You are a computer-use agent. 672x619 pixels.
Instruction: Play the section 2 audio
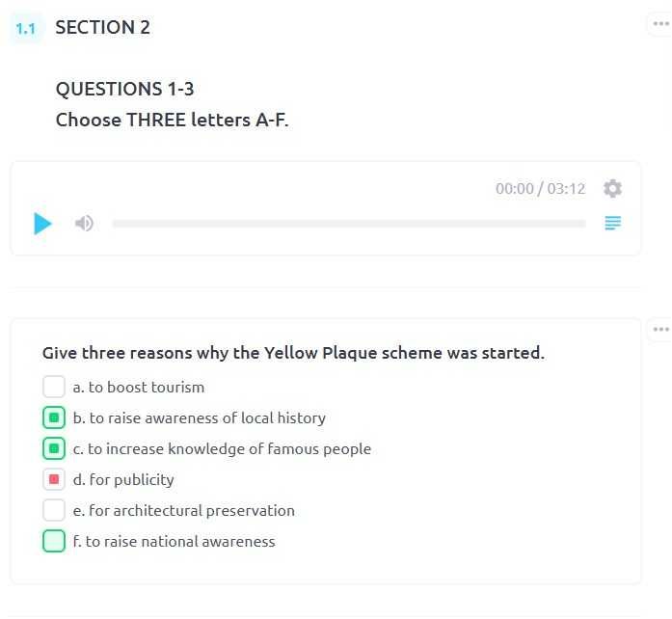(x=42, y=224)
